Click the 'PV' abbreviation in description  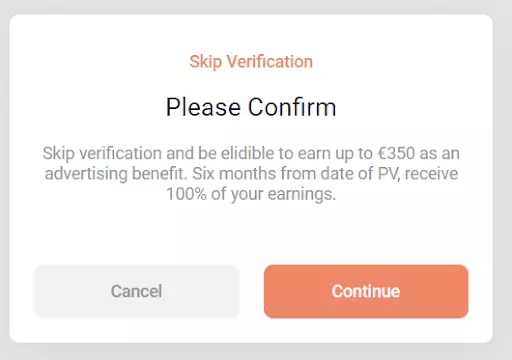388,174
